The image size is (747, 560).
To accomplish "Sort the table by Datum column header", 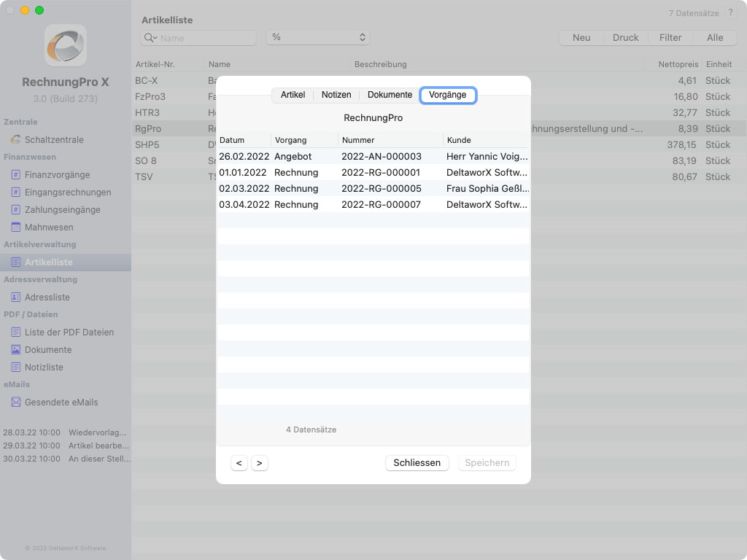I will (244, 140).
